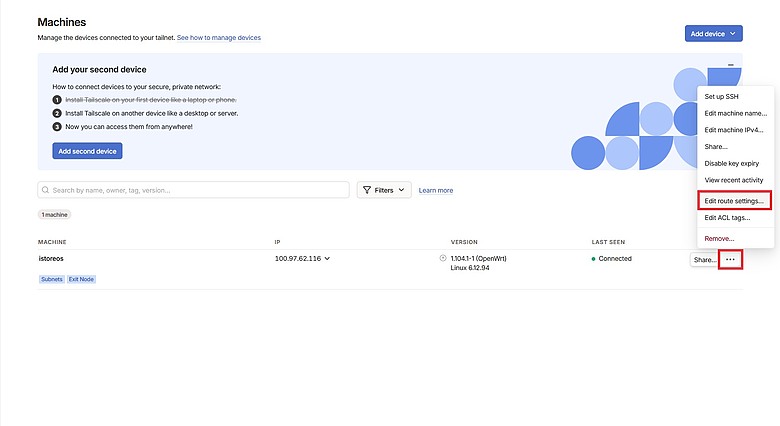The width and height of the screenshot is (780, 426).
Task: Open the three-dot menu for istoreos
Action: (730, 259)
